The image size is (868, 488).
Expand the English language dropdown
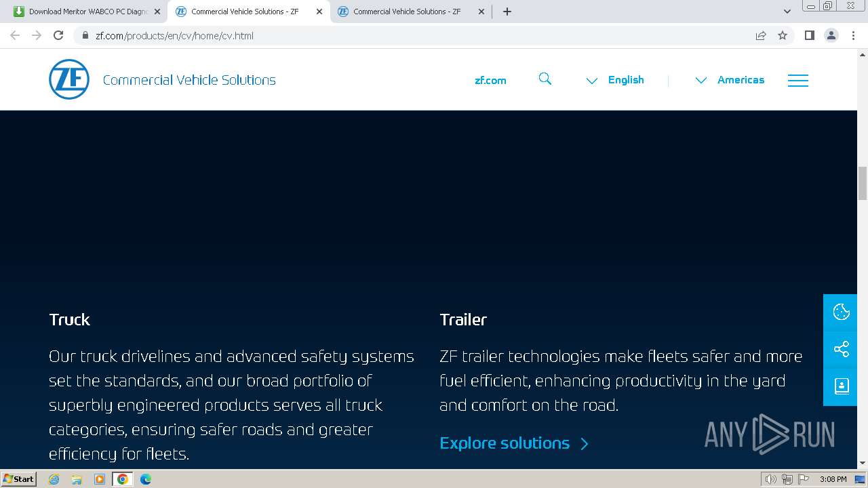[x=615, y=80]
